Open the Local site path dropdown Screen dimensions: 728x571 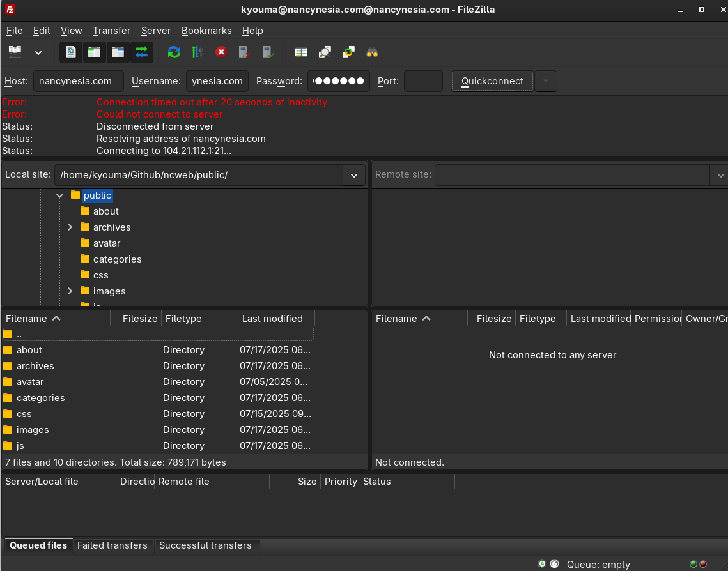click(354, 176)
